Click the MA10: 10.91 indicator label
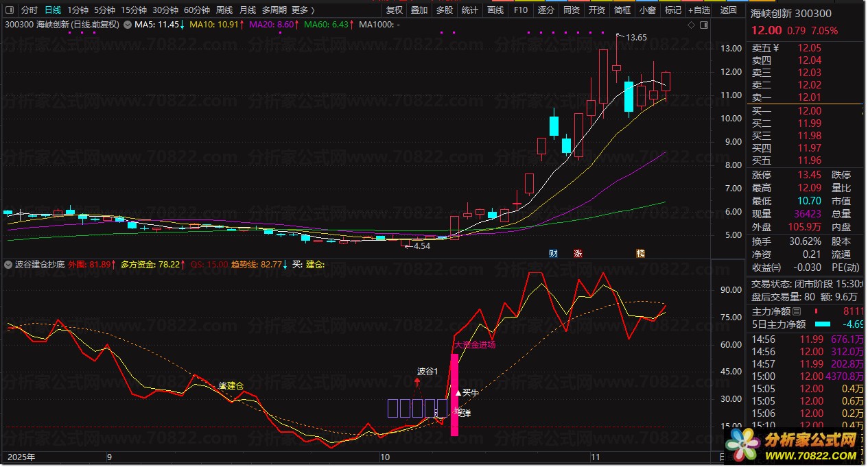 click(x=217, y=25)
